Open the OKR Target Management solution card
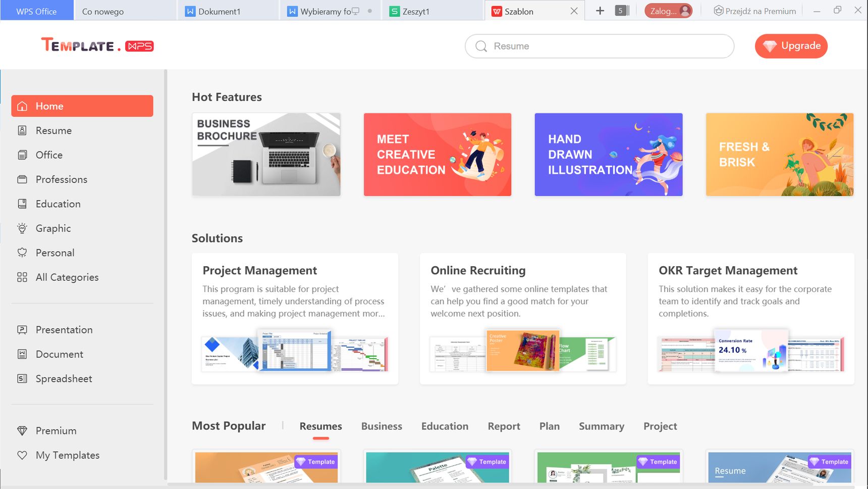 pos(751,319)
